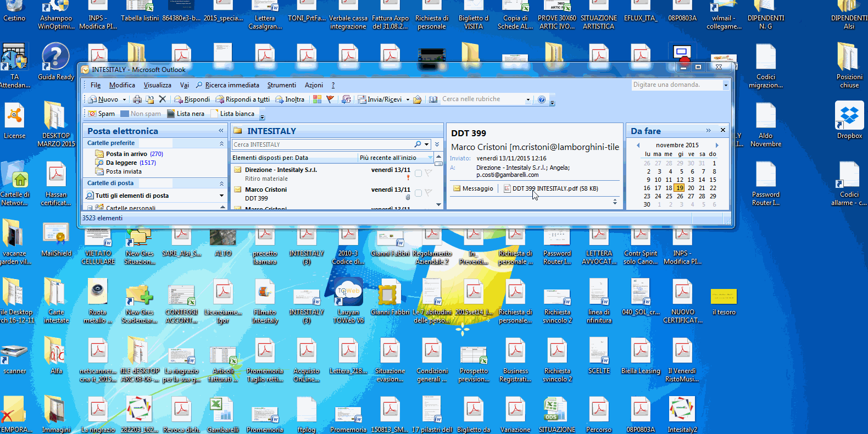
Task: Open the Categorize color squares icon
Action: 317,99
